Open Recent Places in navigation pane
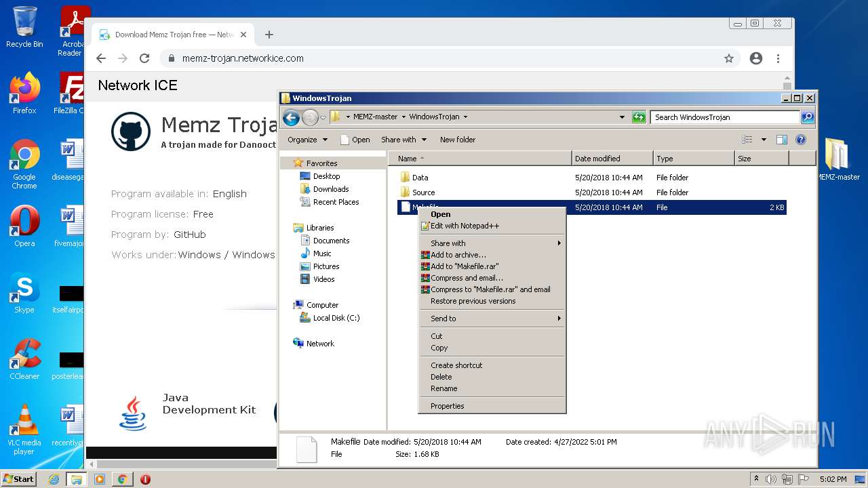The height and width of the screenshot is (488, 868). [x=336, y=202]
